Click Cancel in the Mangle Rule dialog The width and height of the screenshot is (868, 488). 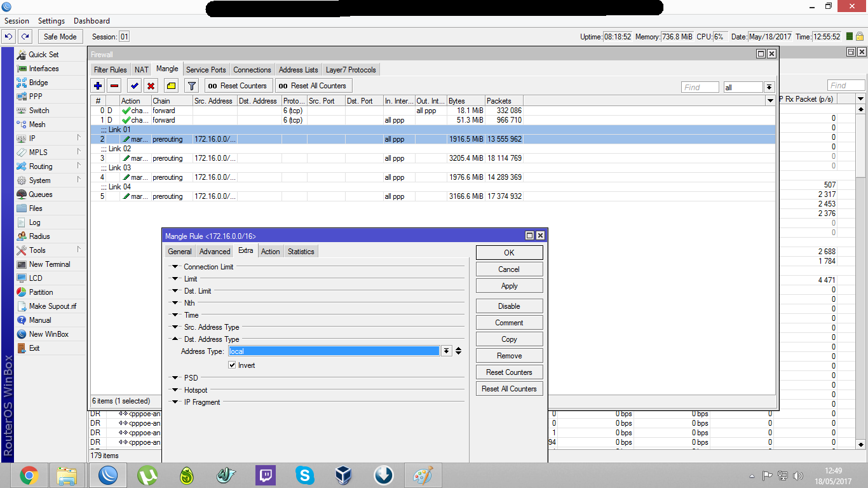coord(510,269)
